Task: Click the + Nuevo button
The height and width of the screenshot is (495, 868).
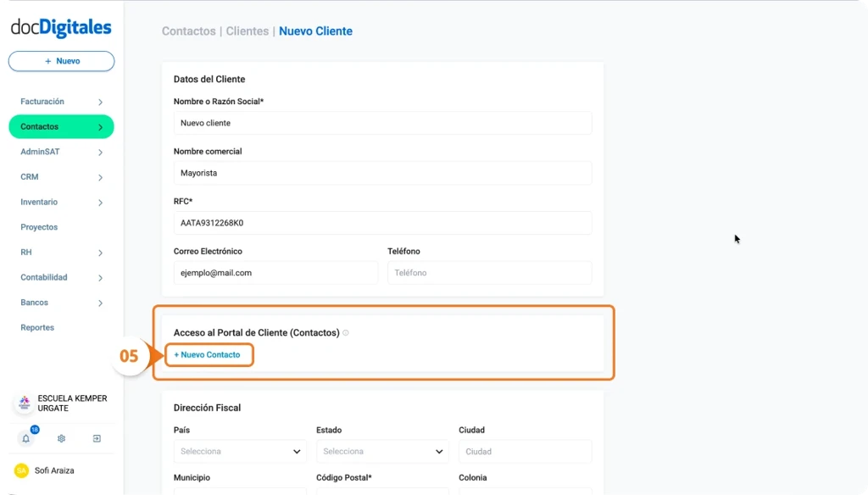Action: point(61,60)
